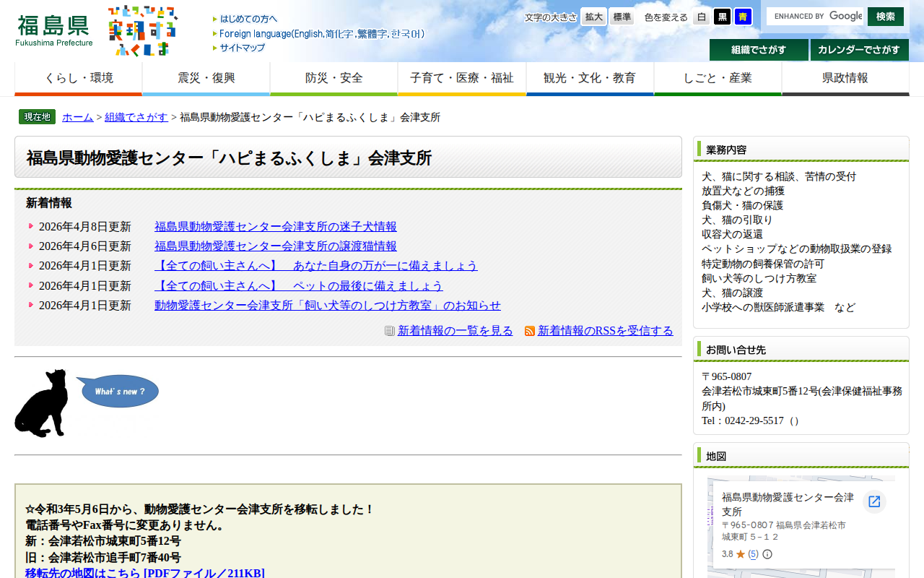Viewport: 924px width, 578px height.
Task: Click the Fukushima Prefecture logo
Action: pyautogui.click(x=54, y=30)
